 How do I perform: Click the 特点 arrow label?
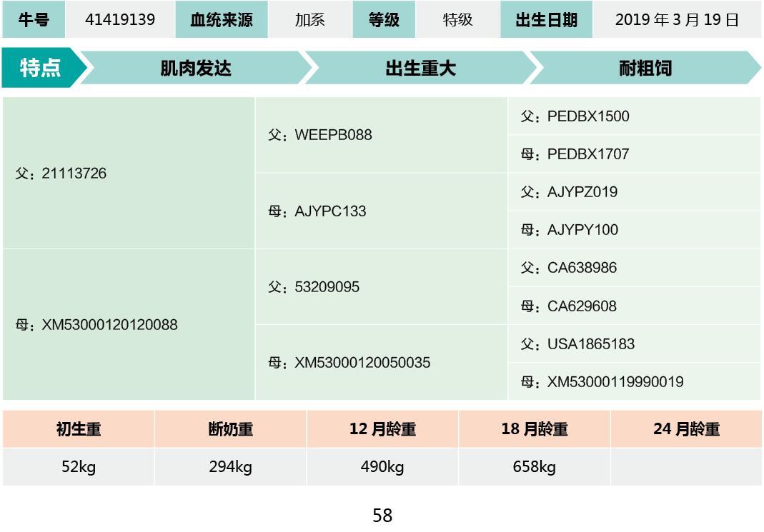[40, 69]
